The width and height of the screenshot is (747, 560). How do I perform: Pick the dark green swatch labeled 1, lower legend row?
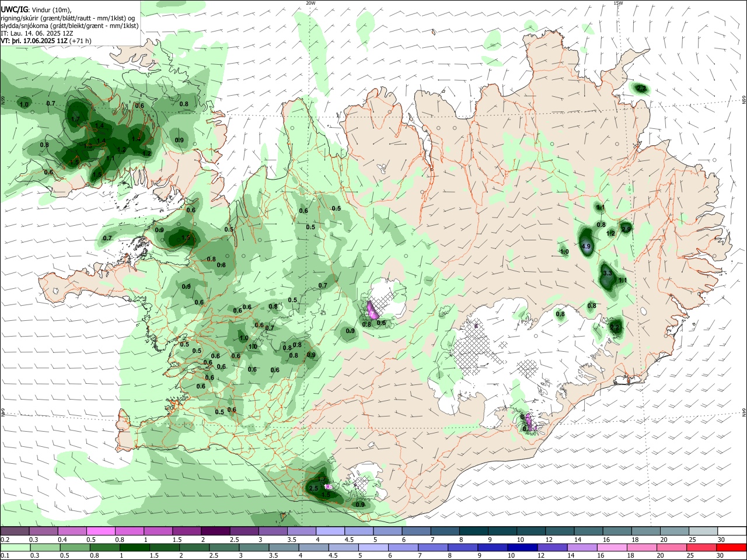coord(134,547)
